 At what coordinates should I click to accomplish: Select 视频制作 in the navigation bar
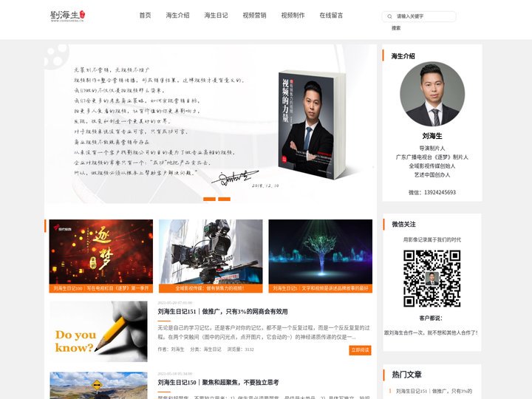tap(293, 16)
